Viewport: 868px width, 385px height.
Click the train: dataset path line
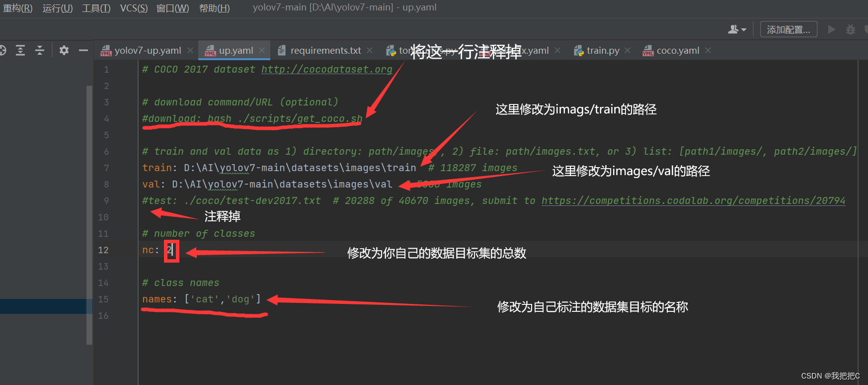click(279, 168)
